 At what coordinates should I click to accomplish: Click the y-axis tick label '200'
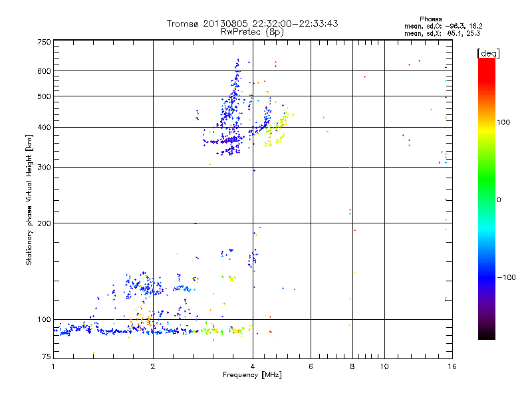click(x=44, y=223)
